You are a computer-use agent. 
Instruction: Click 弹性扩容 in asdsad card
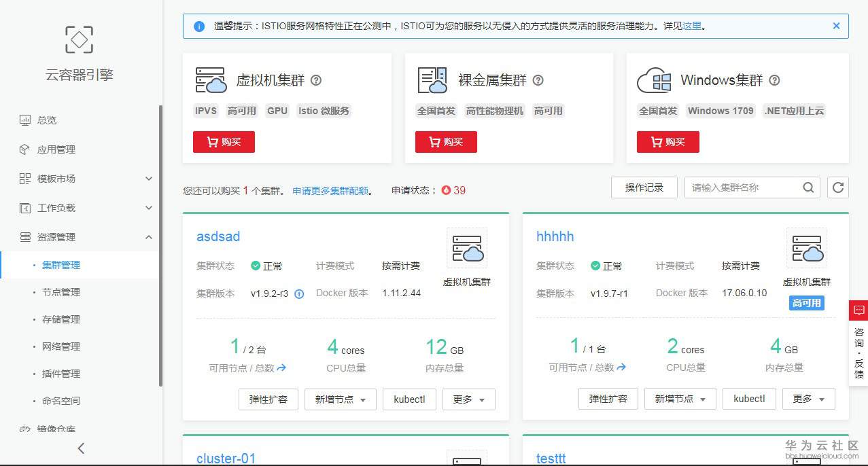pyautogui.click(x=268, y=399)
